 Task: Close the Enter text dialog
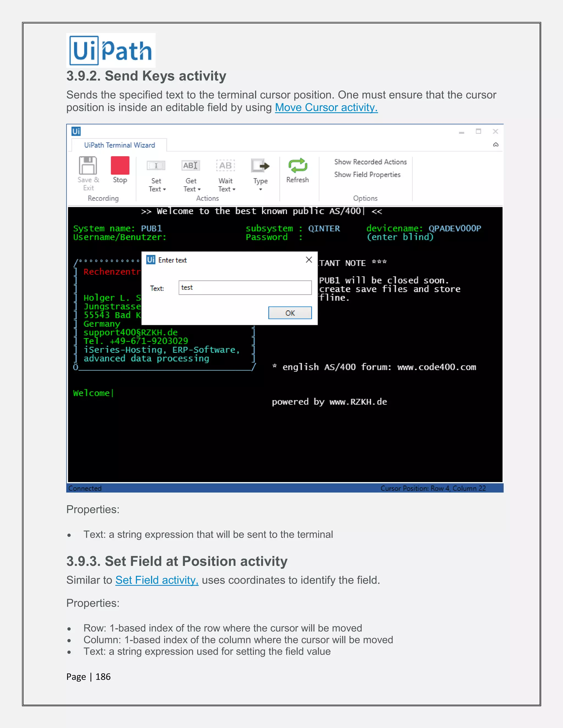(x=309, y=260)
